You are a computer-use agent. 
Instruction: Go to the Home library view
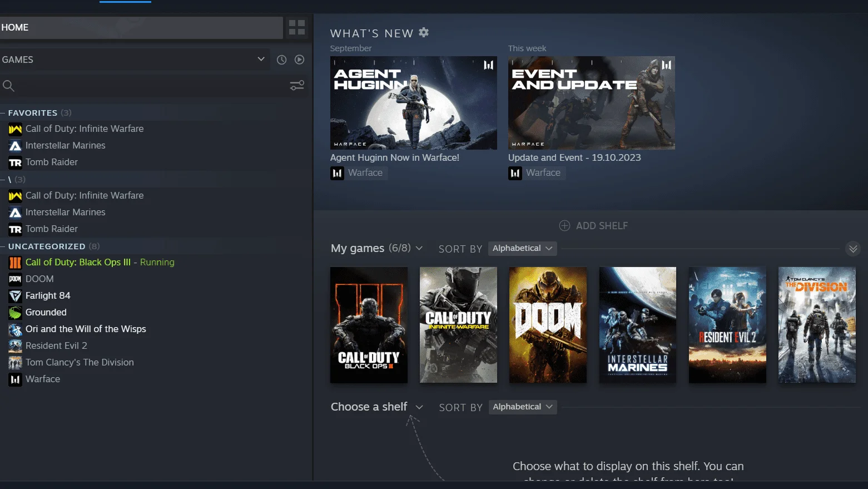141,27
